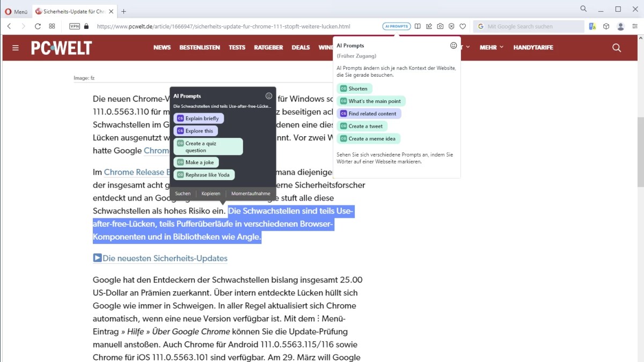Open NEWS in site navigation
Viewport: 644px width, 362px height.
162,47
